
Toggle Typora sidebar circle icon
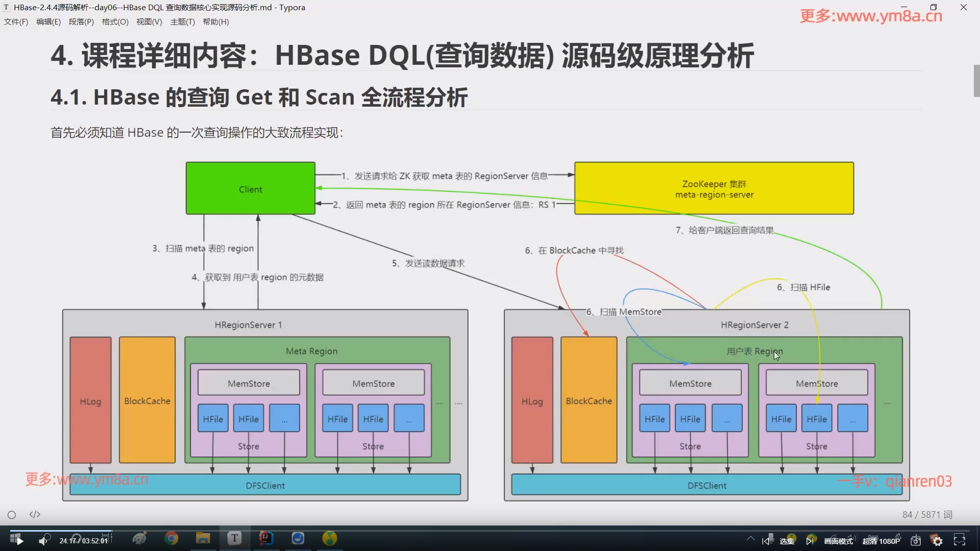coord(12,515)
